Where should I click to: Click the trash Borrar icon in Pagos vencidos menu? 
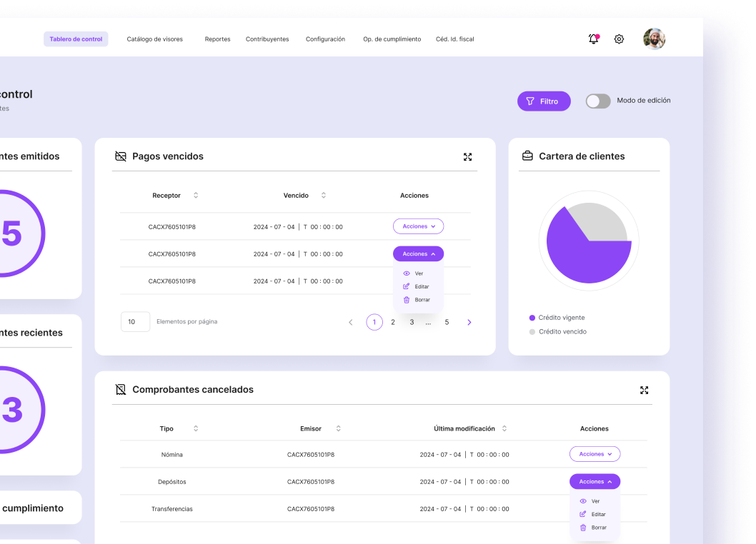click(407, 300)
